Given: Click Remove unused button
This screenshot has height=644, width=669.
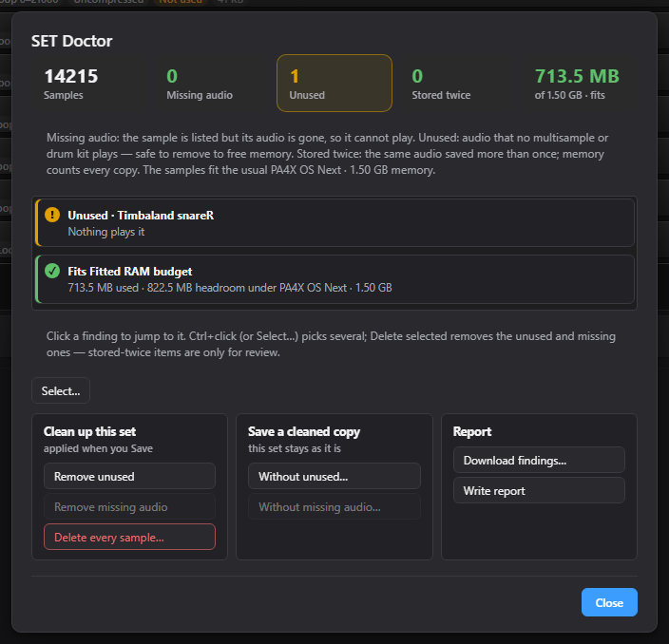Looking at the screenshot, I should coord(129,476).
